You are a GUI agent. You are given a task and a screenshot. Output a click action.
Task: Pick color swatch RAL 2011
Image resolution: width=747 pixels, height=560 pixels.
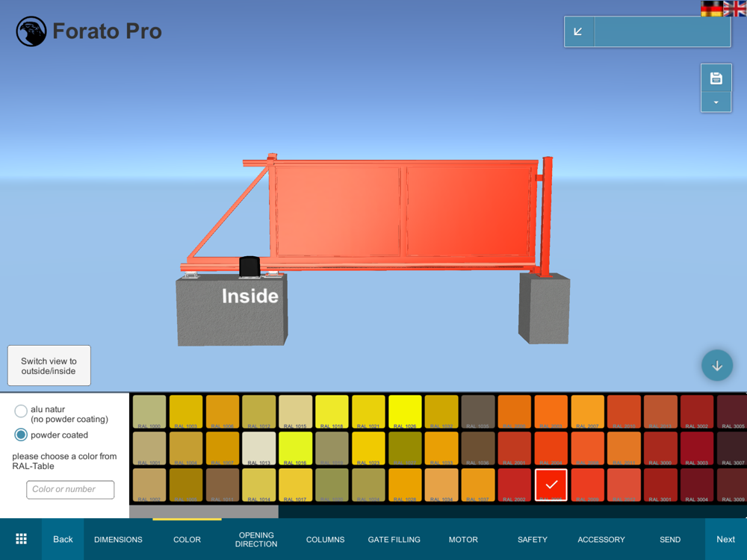point(624,448)
